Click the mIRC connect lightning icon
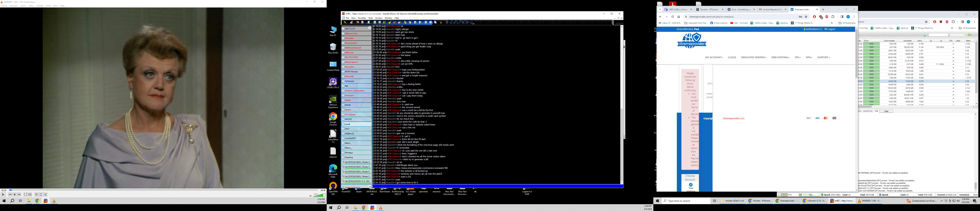 [345, 22]
